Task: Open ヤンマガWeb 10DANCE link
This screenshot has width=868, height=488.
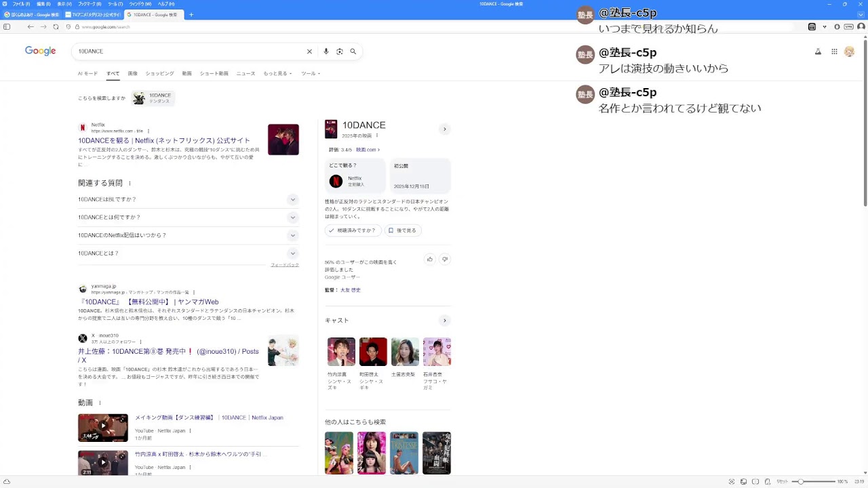Action: click(x=149, y=302)
